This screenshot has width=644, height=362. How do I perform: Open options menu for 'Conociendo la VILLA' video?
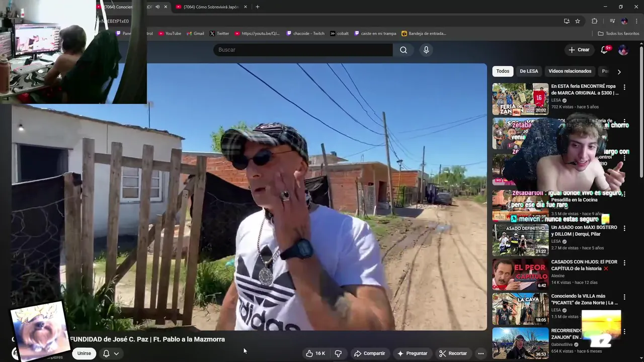point(624,297)
